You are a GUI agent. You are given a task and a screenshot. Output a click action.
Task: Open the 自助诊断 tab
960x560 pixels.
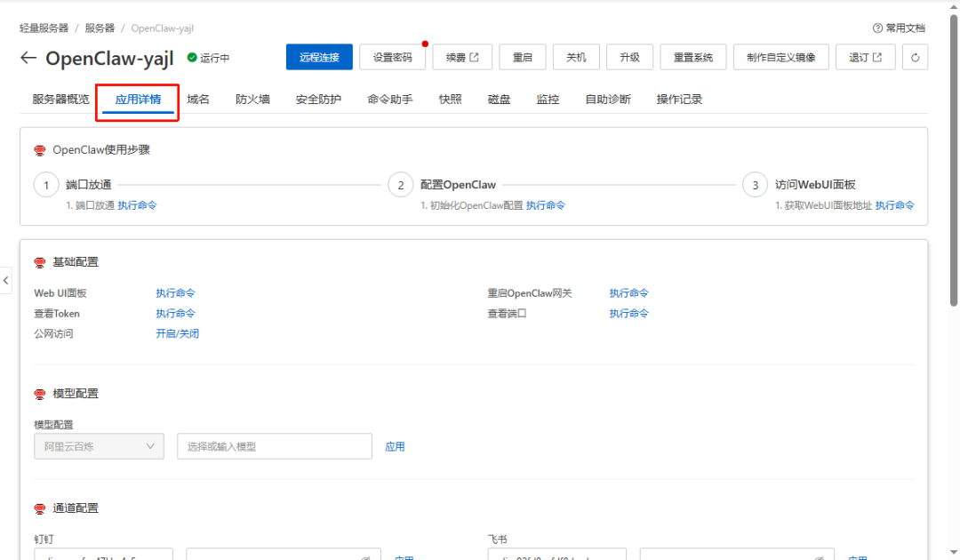pos(607,100)
